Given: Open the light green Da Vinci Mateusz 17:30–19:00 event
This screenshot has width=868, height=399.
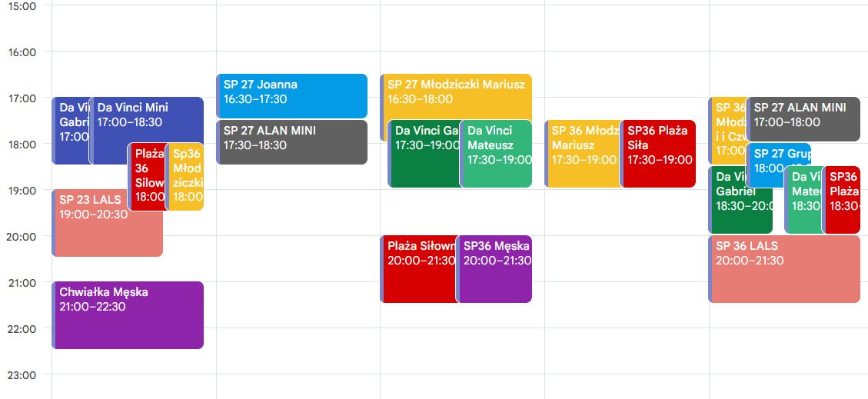Looking at the screenshot, I should [x=496, y=154].
